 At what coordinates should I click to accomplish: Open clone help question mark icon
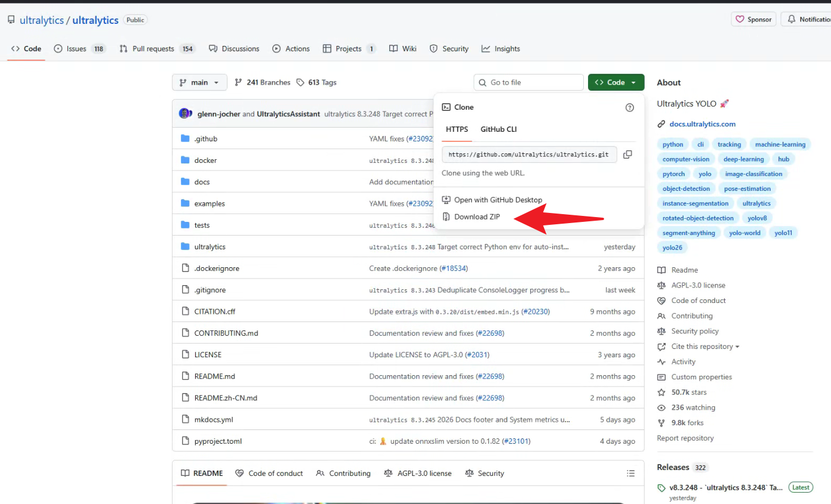click(x=629, y=107)
